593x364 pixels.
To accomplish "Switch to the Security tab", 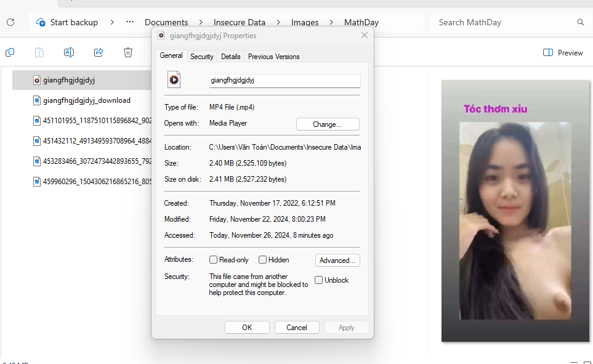I will 202,56.
